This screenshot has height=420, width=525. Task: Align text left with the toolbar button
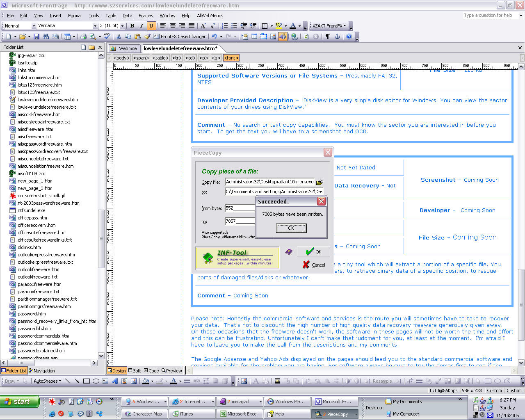point(163,26)
